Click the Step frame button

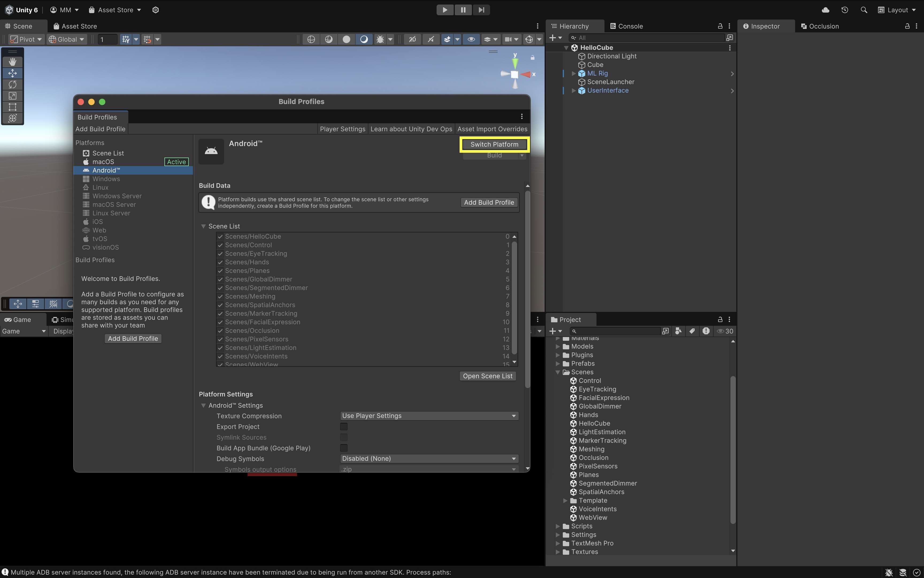481,10
